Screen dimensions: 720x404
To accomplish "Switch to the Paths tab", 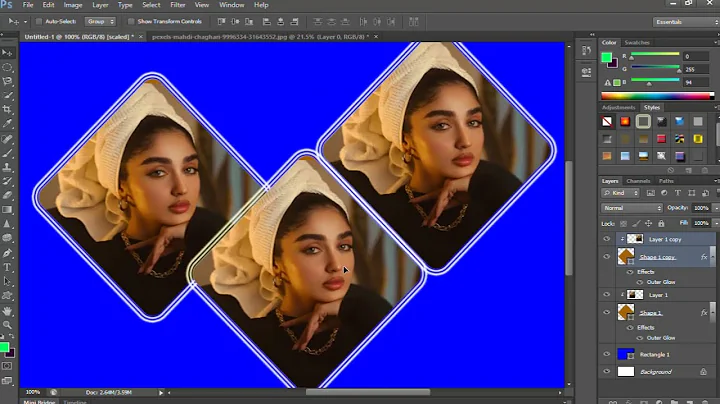I will pyautogui.click(x=666, y=181).
